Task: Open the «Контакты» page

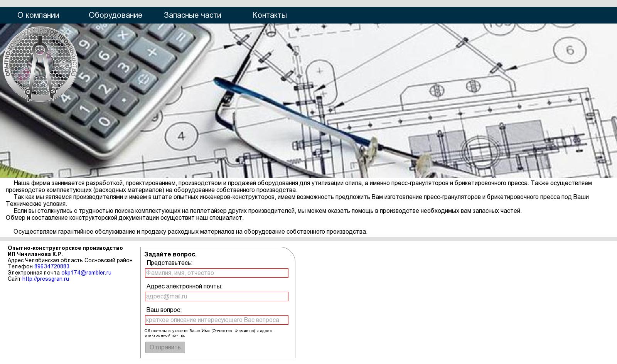Action: click(270, 15)
